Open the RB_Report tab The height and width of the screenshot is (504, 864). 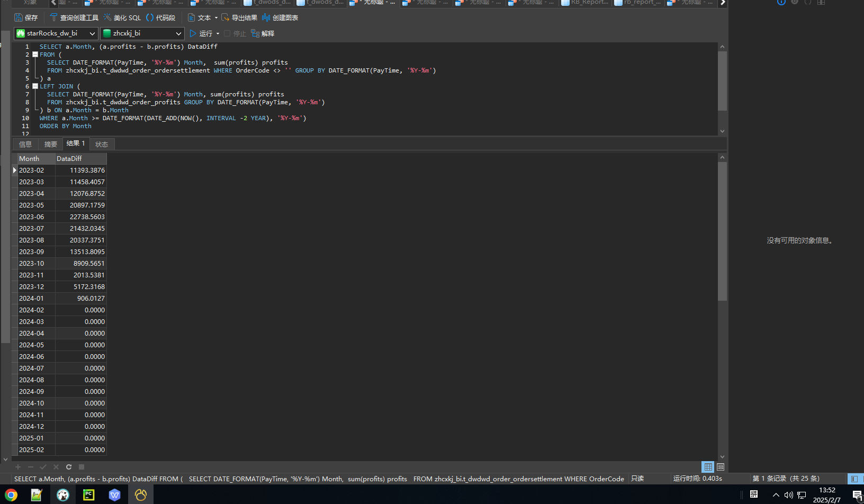[x=586, y=2]
